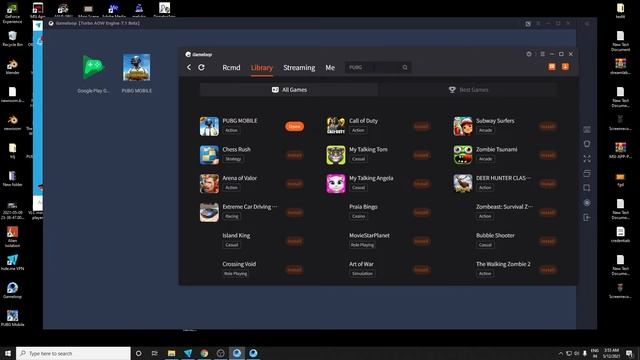Open the Gameloop hamburger menu
The image size is (640, 360).
pyautogui.click(x=542, y=54)
